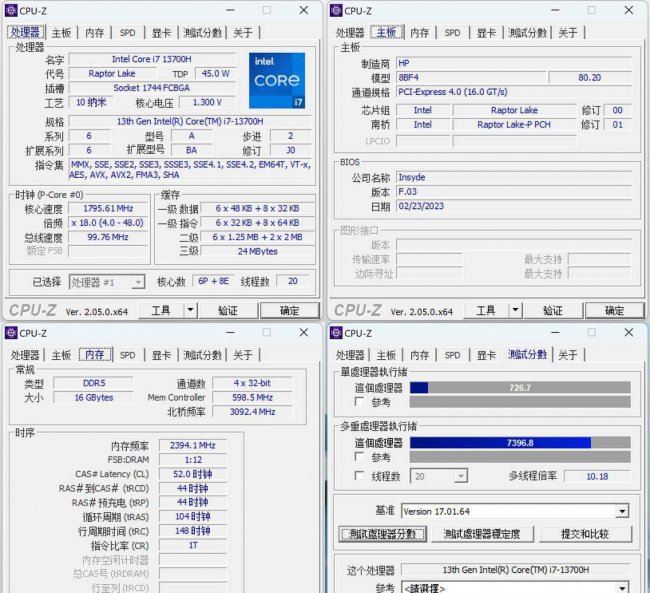
Task: Click motherboard model value 8BF4
Action: point(471,78)
